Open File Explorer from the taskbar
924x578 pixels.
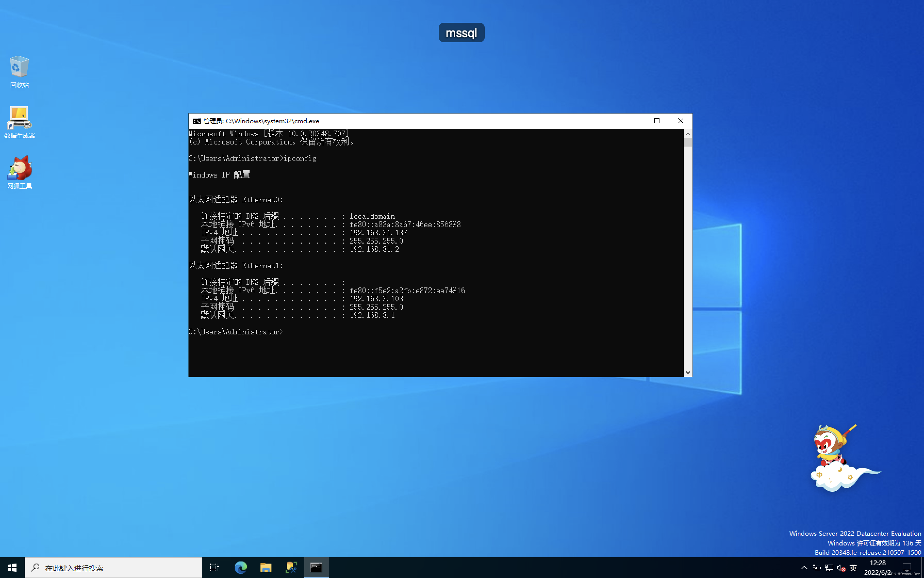coord(266,568)
